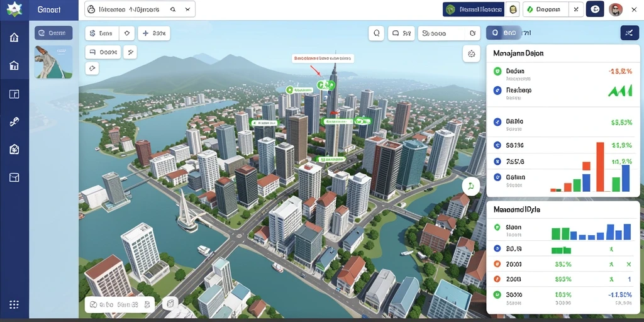Open the diamond split-button next to first toolbar button

click(126, 33)
